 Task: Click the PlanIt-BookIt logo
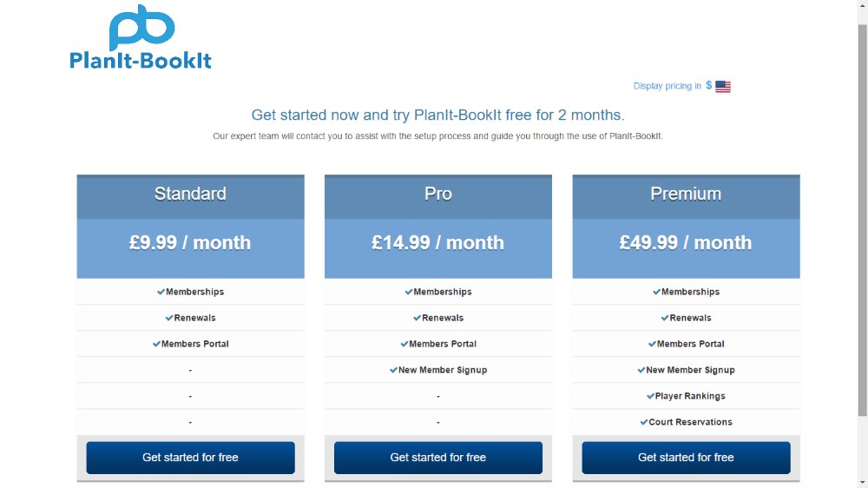click(141, 37)
